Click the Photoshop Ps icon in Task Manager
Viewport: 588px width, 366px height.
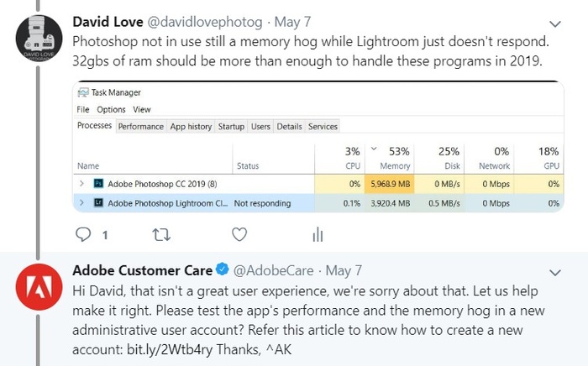[98, 184]
